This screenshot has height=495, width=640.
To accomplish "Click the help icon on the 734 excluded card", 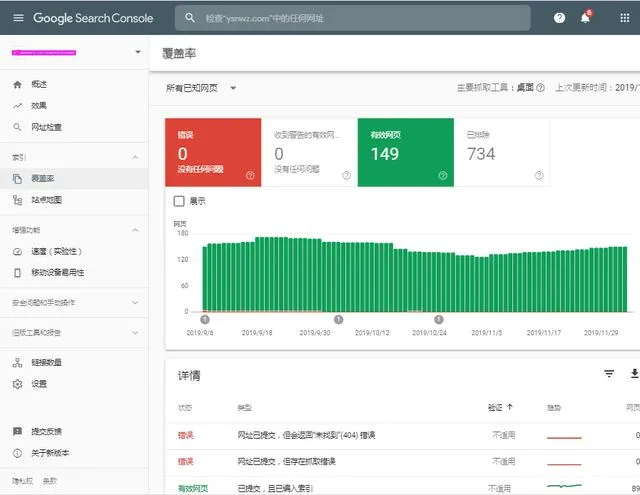I will coord(539,175).
